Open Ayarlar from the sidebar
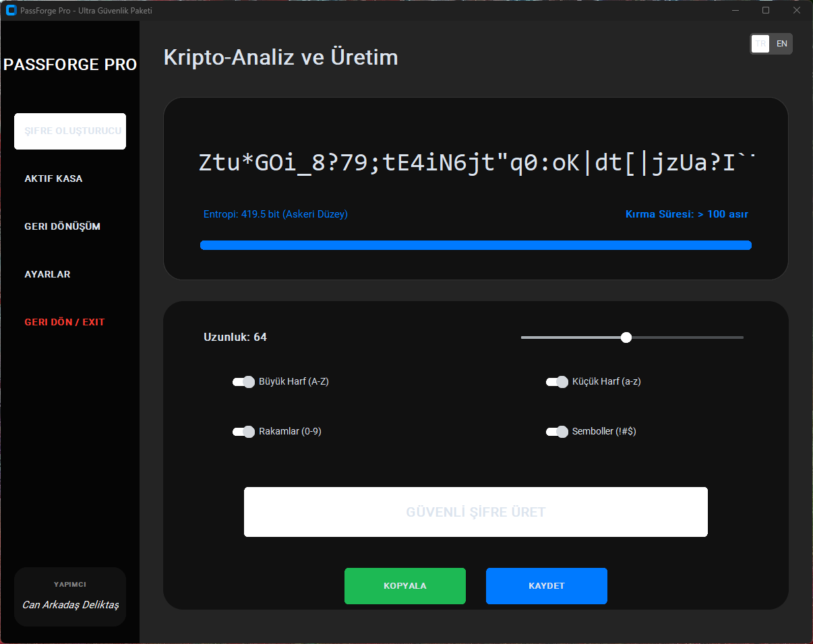 [x=47, y=274]
